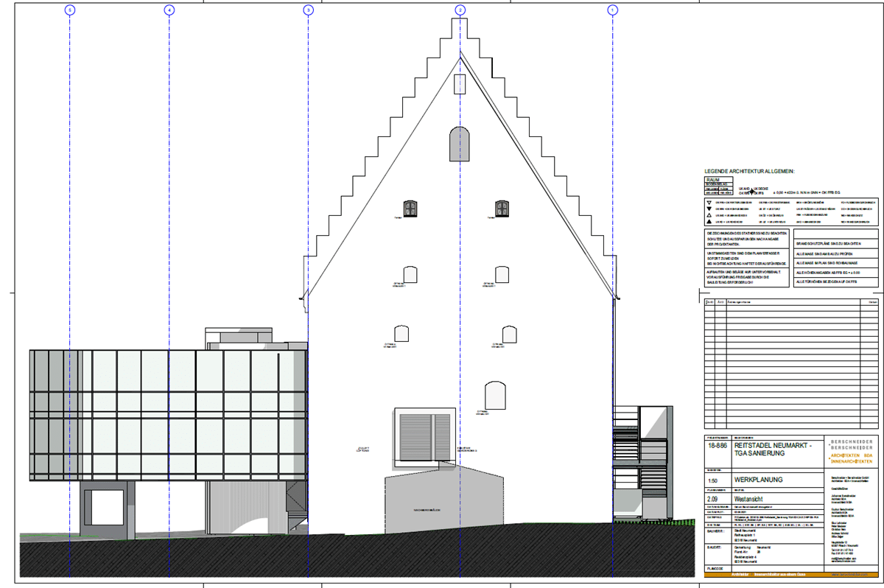Select the gray arched window in the gable
This screenshot has width=884, height=588.
point(459,144)
